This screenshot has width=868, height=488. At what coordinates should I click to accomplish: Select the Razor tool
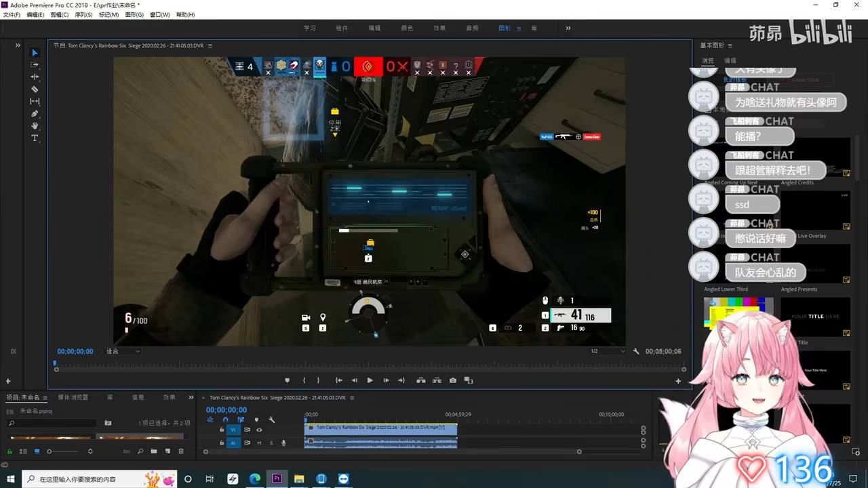(x=35, y=89)
